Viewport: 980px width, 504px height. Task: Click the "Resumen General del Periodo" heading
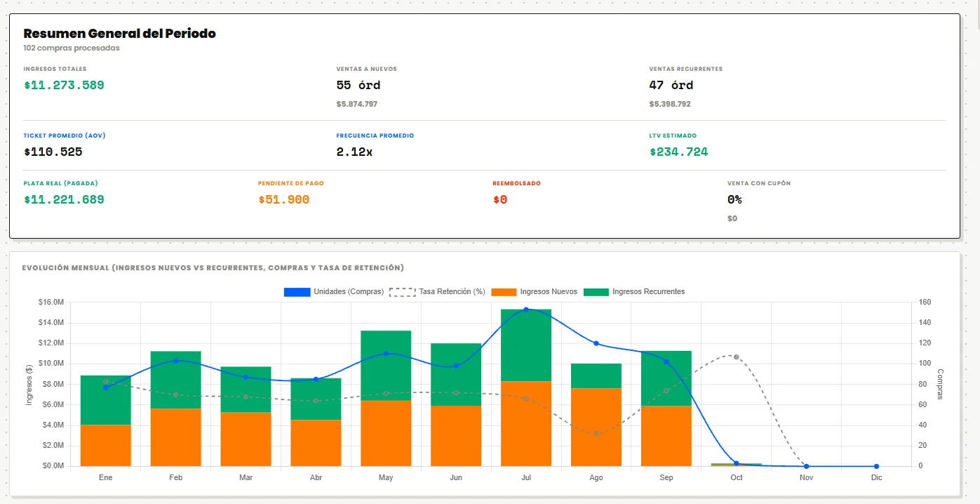[120, 33]
